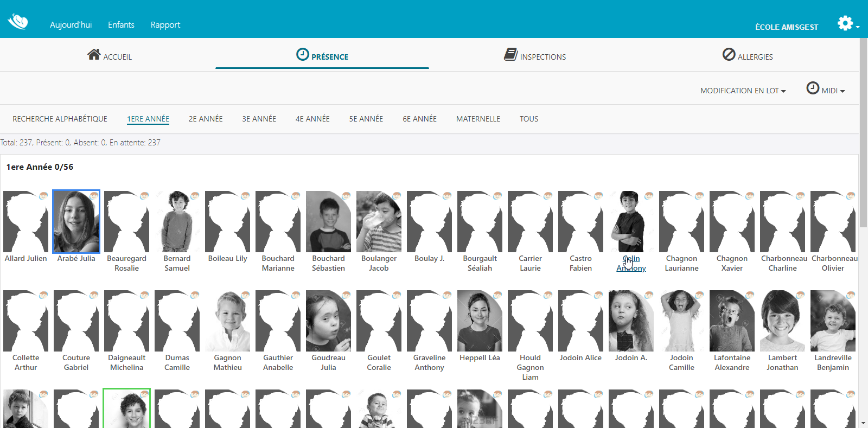Select Goudreau Julia's photo
868x428 pixels.
coord(328,321)
